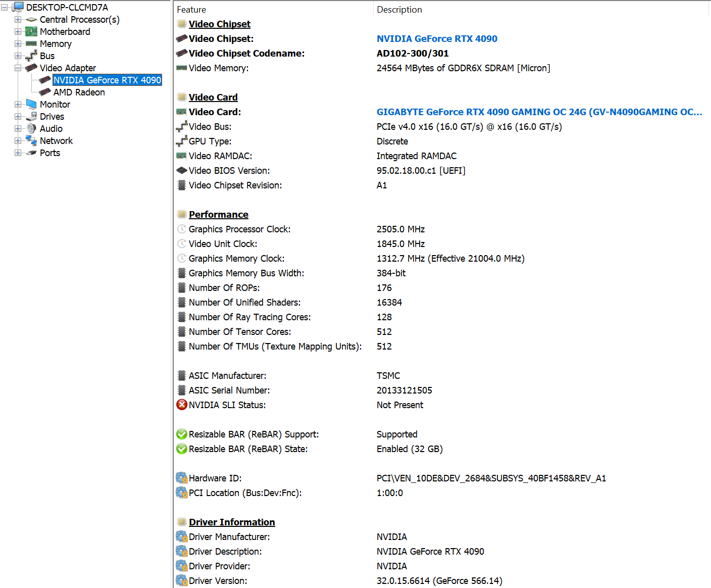Click the Video Adapter card icon
Image resolution: width=711 pixels, height=588 pixels.
coord(31,68)
